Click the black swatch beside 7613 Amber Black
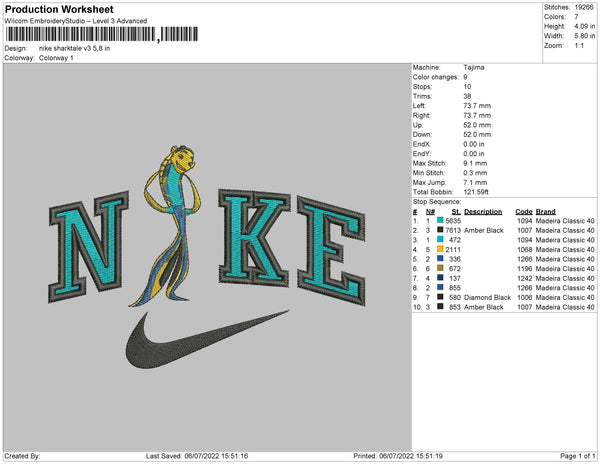The image size is (600, 464). [x=440, y=230]
